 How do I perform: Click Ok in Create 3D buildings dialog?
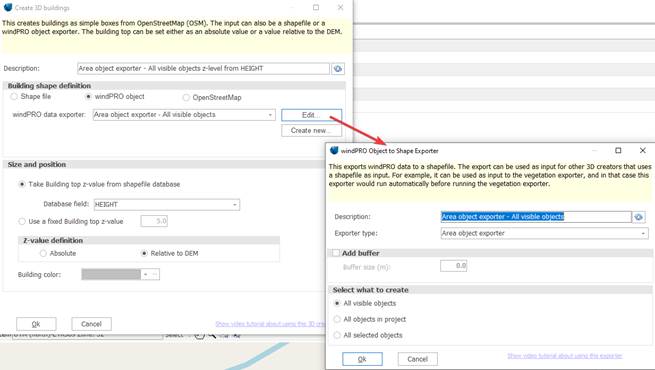(36, 324)
